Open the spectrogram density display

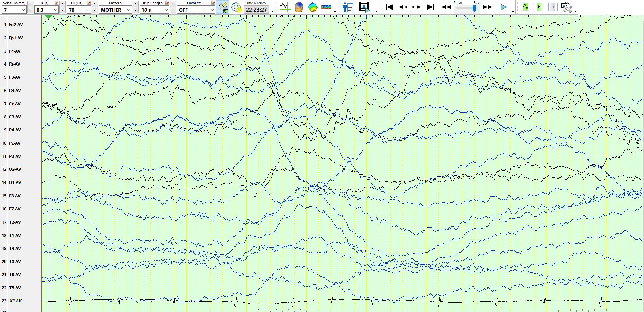tap(326, 7)
